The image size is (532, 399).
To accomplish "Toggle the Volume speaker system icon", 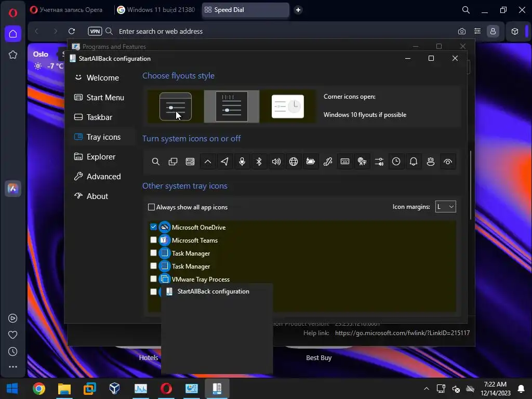I will [276, 162].
